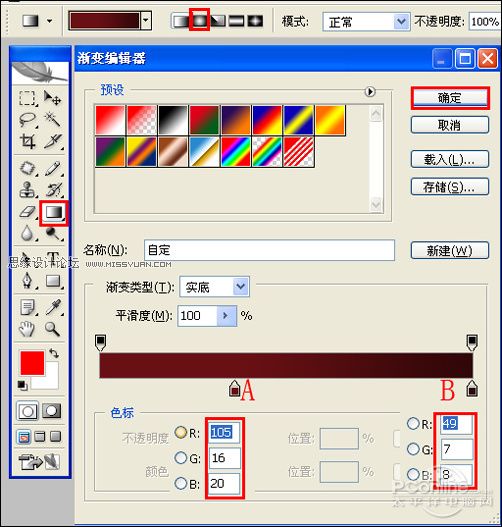Select the Slice tool

[x=52, y=141]
